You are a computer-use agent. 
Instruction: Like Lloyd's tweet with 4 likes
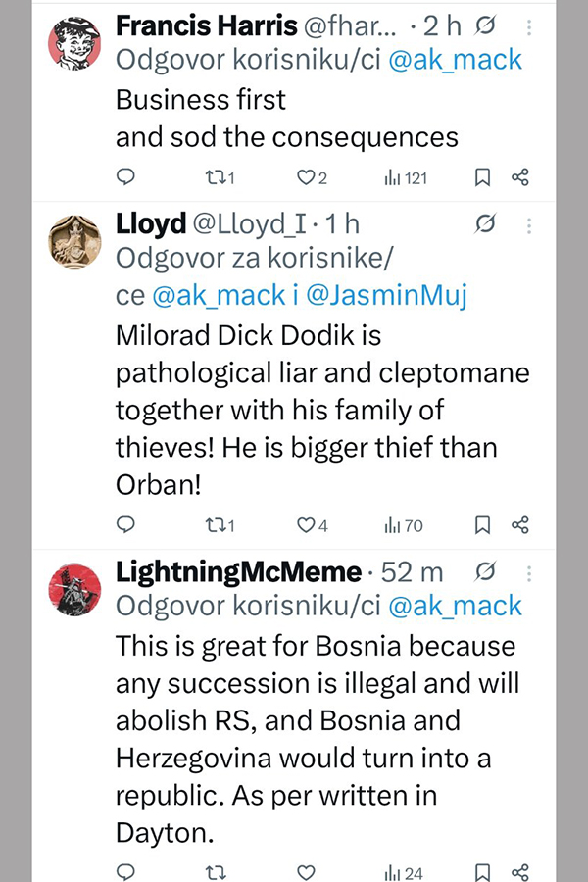pos(308,525)
